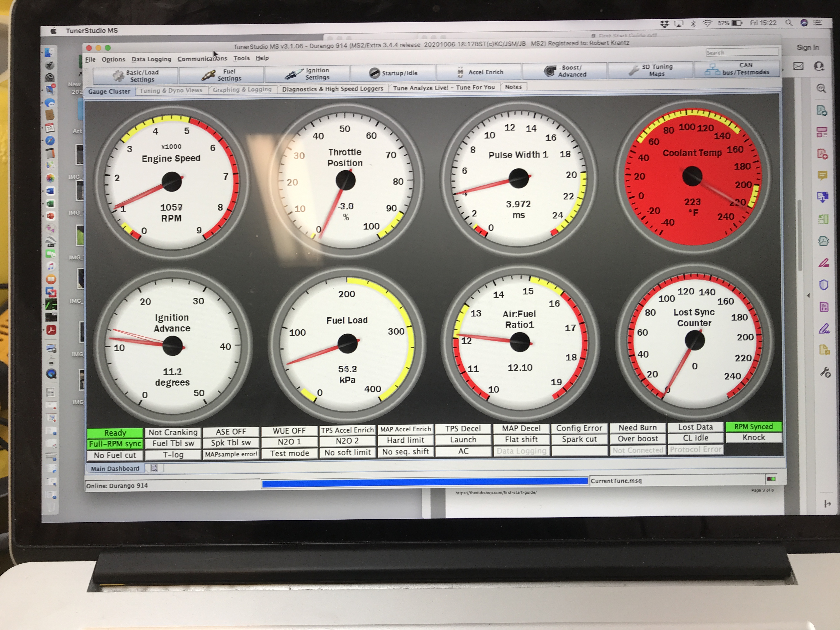Click the Ready status indicator
This screenshot has width=840, height=630.
pyautogui.click(x=115, y=432)
